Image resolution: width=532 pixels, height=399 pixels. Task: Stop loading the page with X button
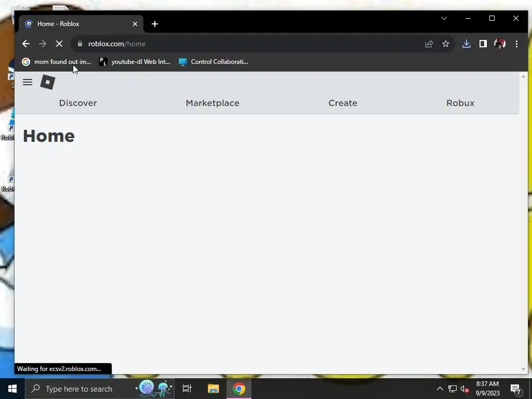pyautogui.click(x=59, y=44)
